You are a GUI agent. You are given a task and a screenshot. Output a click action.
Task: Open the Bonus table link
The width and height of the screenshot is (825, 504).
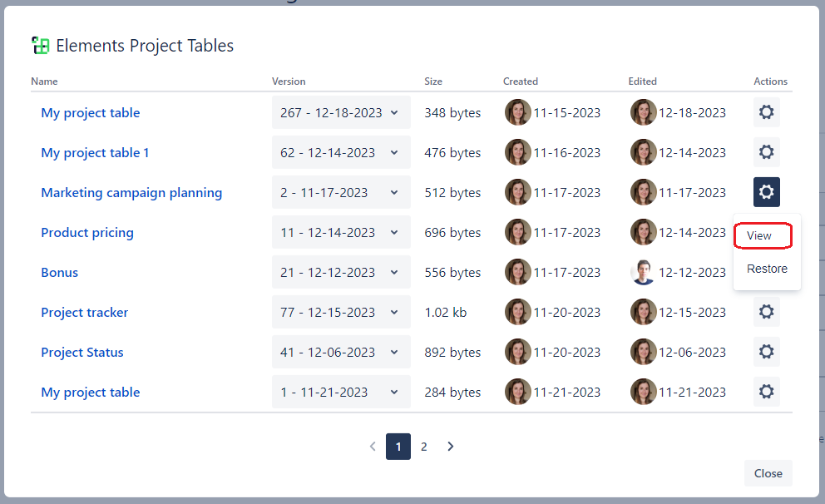(60, 272)
